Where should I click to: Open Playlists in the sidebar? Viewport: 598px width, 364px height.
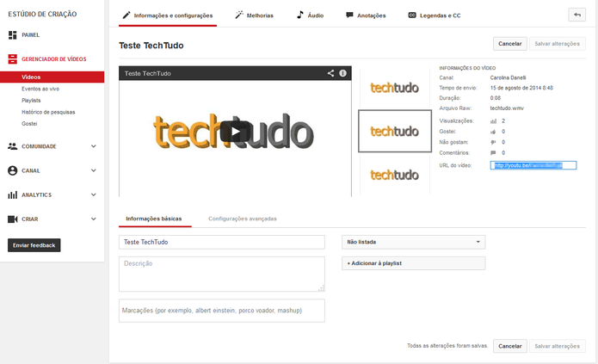31,101
